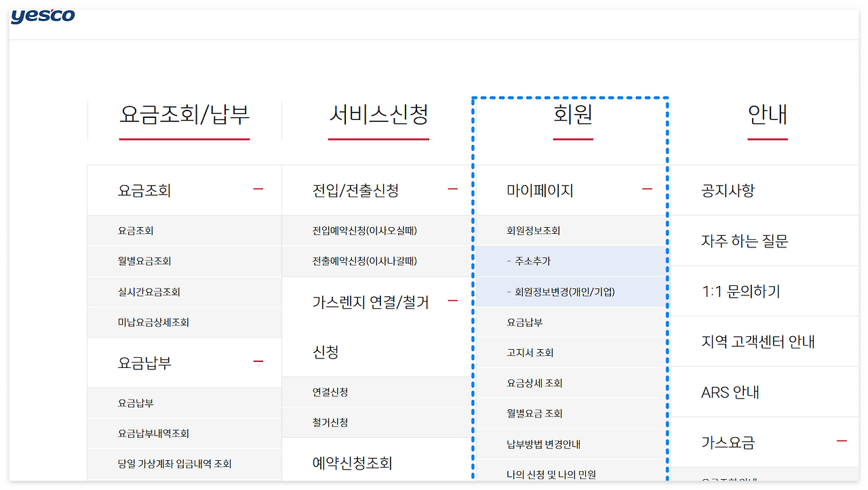Collapse the 가스요금 section
Viewport: 868px width, 490px height.
pos(842,441)
